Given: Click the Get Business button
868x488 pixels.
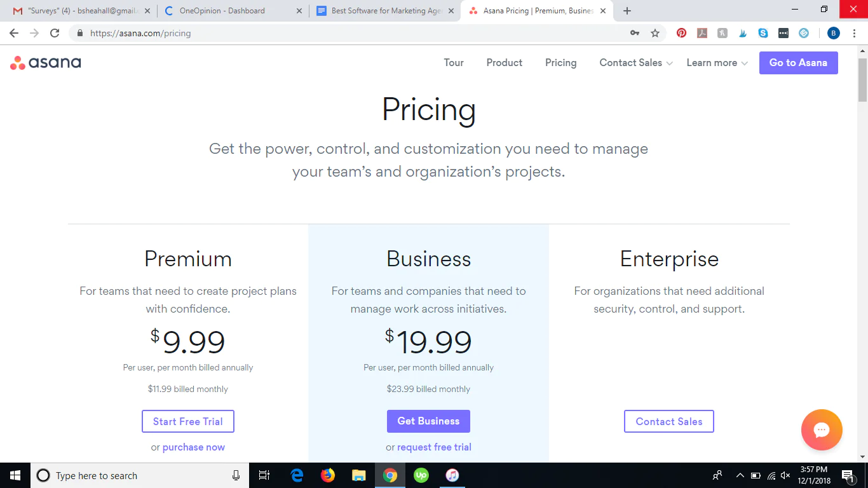Looking at the screenshot, I should tap(428, 421).
